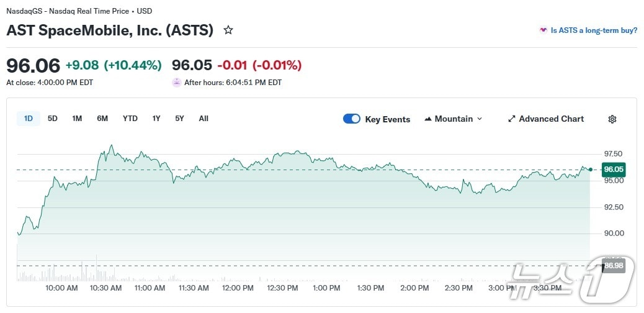Toggle the Key Events switch
The image size is (644, 313).
pyautogui.click(x=352, y=119)
